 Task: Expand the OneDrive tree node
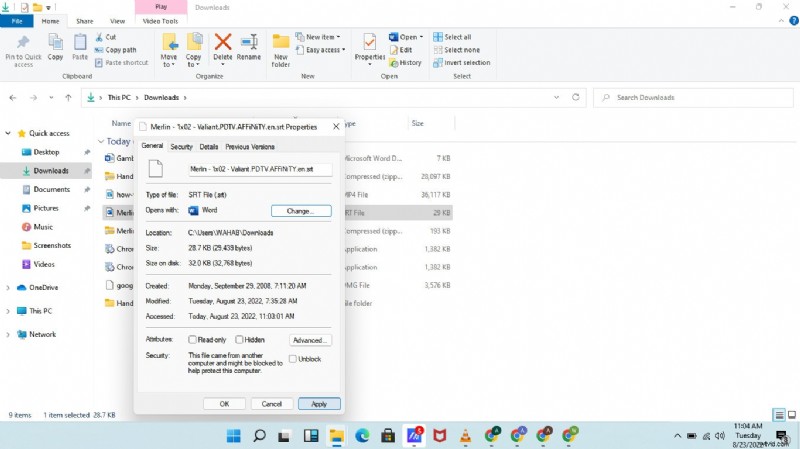point(9,287)
